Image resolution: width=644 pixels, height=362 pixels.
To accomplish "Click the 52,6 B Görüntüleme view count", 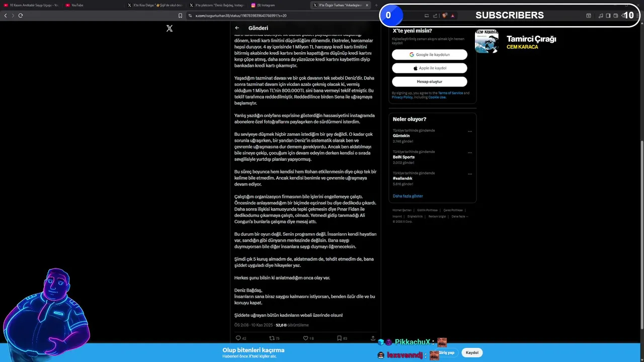I will (x=292, y=325).
